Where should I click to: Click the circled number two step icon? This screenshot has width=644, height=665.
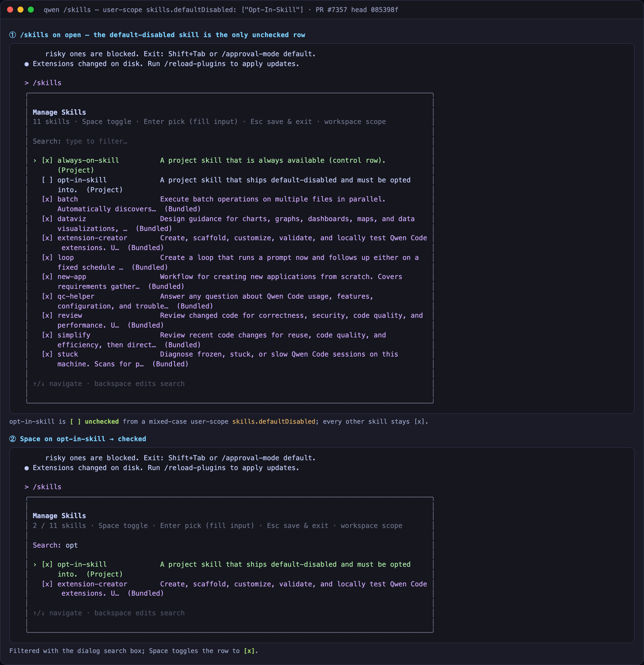point(13,439)
